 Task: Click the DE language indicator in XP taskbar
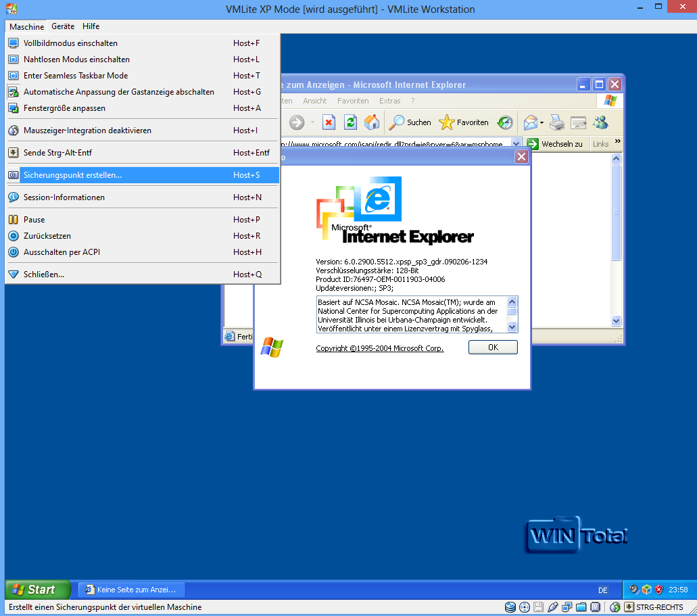coord(603,590)
